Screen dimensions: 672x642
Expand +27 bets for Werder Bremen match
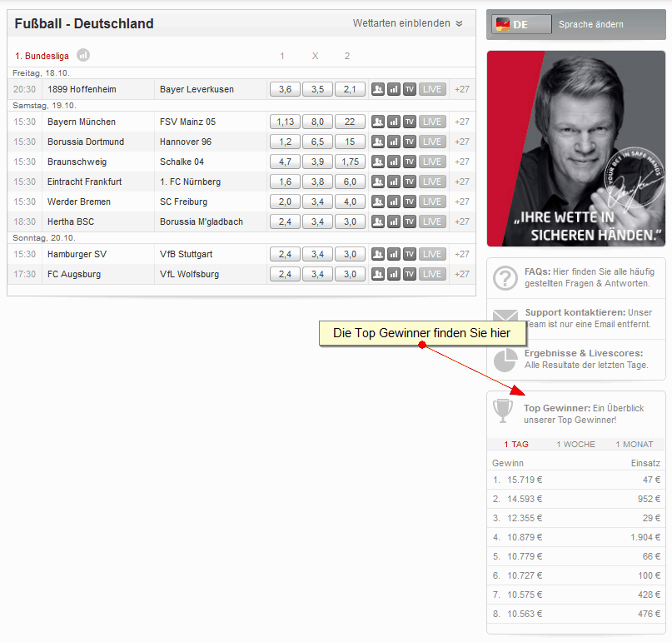click(462, 202)
